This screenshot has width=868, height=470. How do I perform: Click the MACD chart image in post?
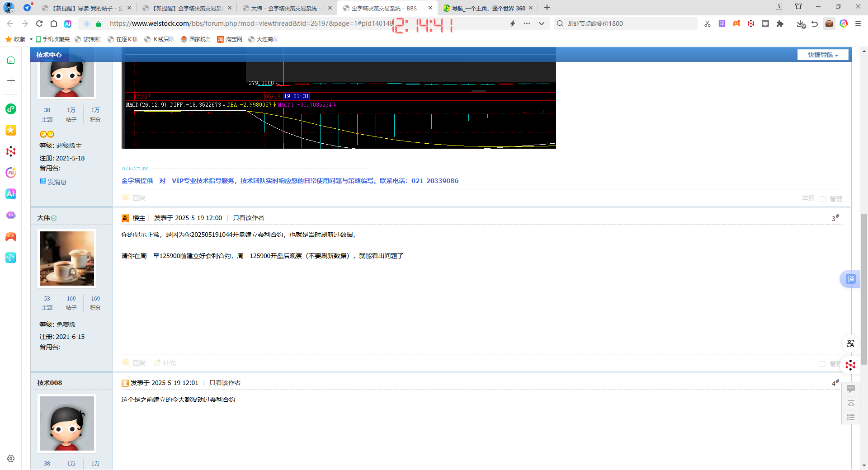tap(339, 105)
